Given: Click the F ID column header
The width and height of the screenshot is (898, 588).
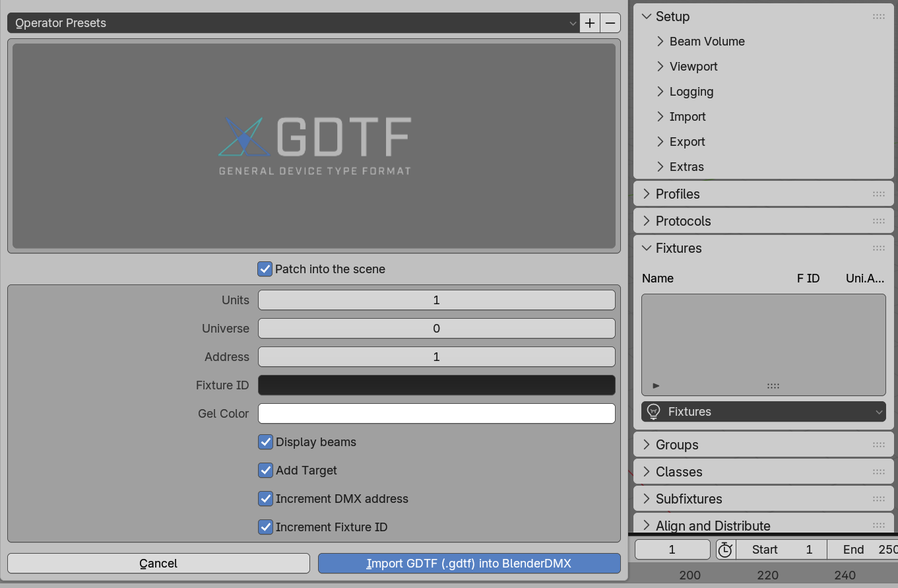Looking at the screenshot, I should [x=808, y=278].
